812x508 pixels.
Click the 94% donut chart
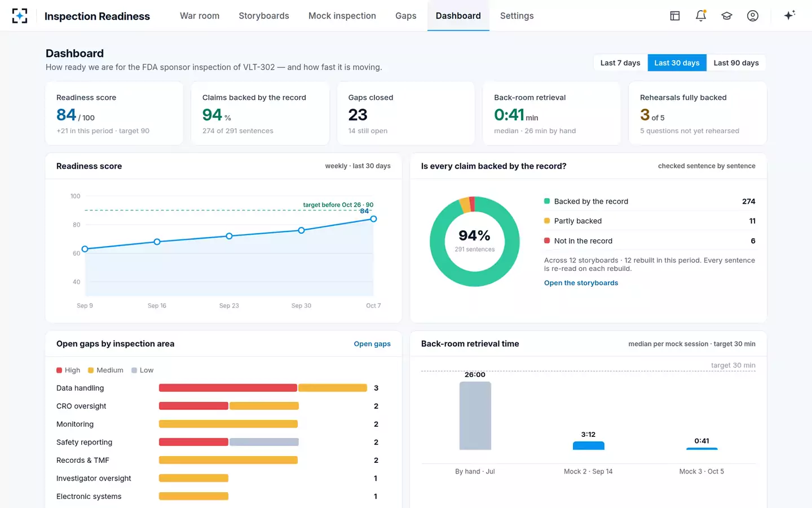[x=475, y=242]
